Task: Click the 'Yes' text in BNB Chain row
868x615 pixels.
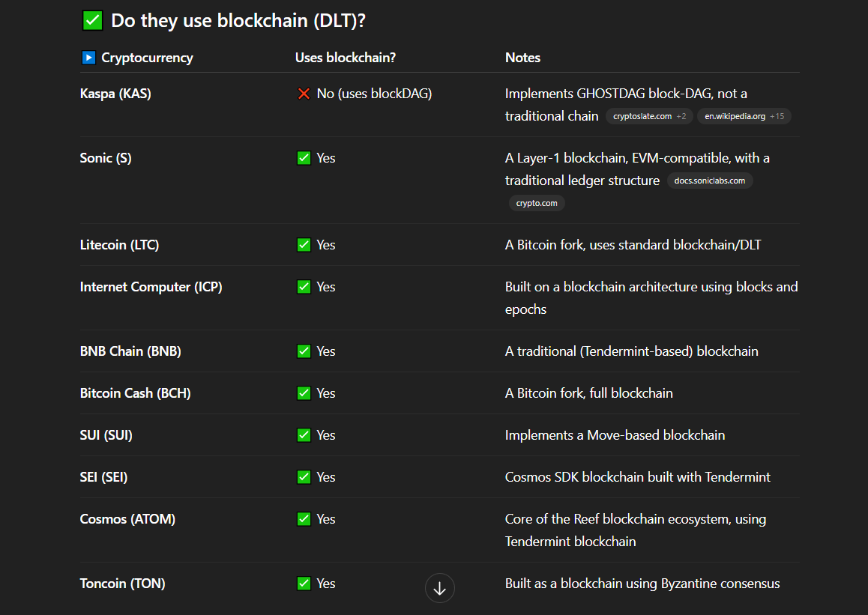Action: point(326,351)
